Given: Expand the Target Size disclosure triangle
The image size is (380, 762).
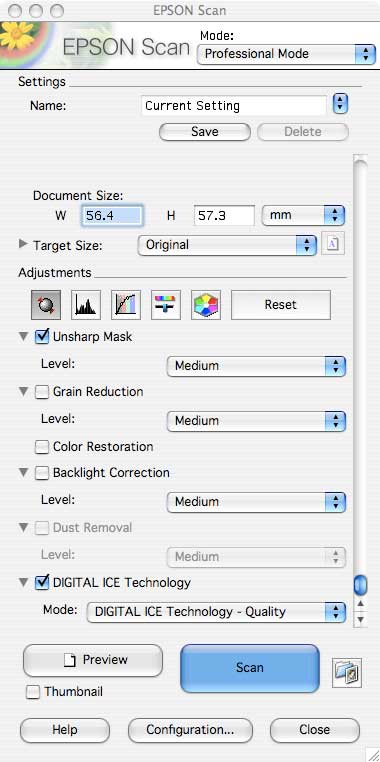Looking at the screenshot, I should point(23,244).
